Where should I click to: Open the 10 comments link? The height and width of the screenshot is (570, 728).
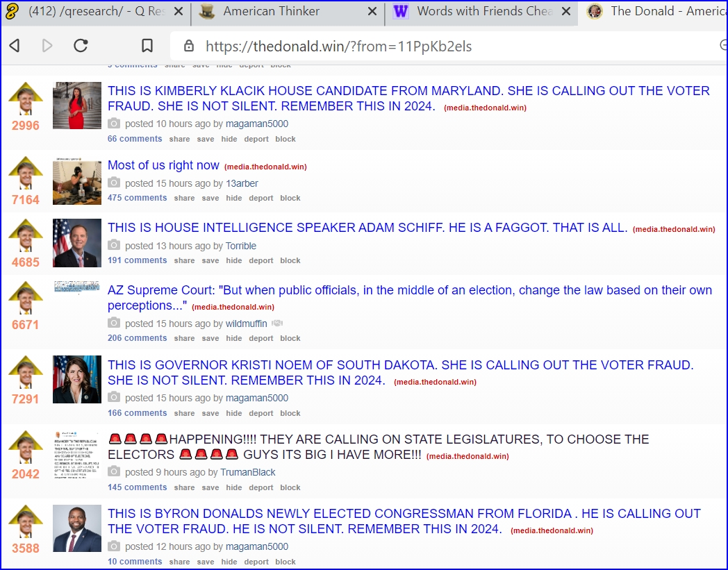(x=135, y=562)
